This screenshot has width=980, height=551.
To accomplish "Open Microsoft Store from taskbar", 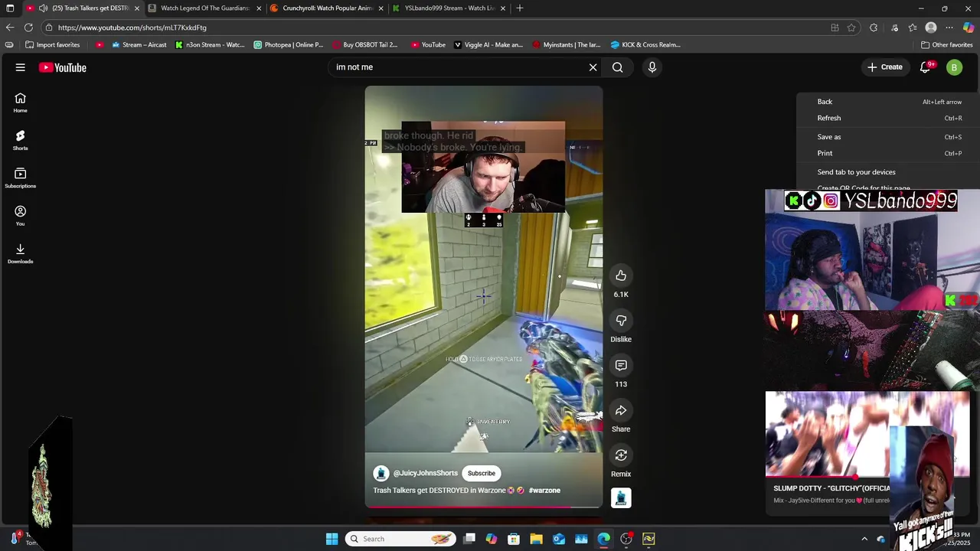I will pos(514,539).
